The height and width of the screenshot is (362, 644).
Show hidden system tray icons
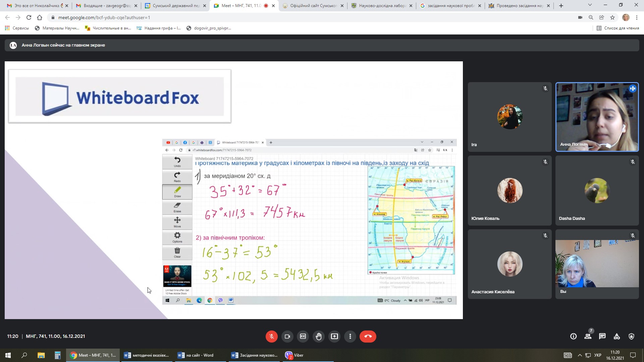click(580, 355)
